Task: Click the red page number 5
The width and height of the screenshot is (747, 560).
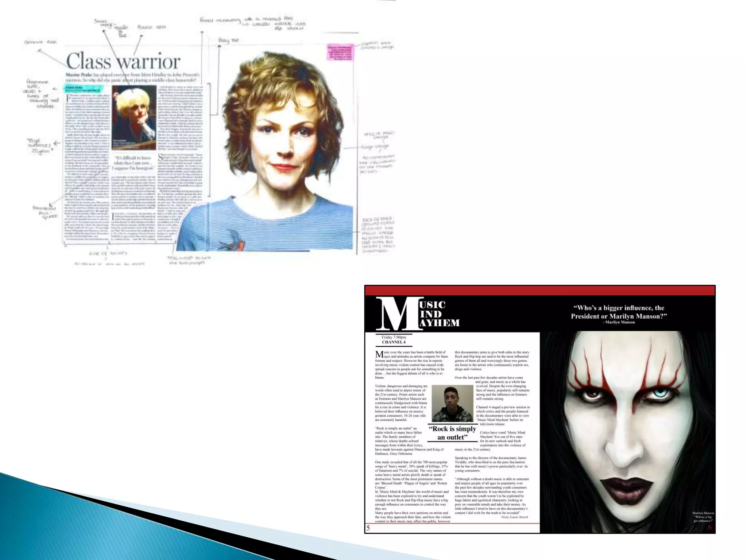Action: (368, 528)
